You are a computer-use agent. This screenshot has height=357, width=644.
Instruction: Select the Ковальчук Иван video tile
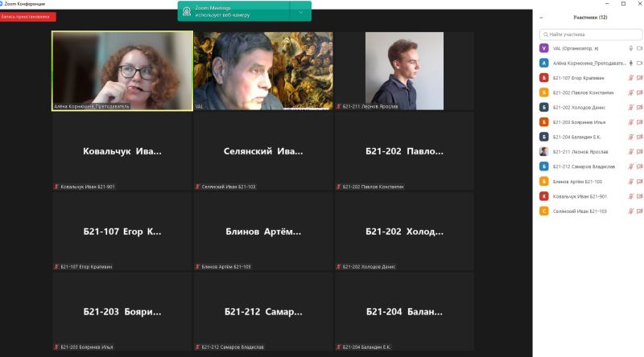pos(122,151)
